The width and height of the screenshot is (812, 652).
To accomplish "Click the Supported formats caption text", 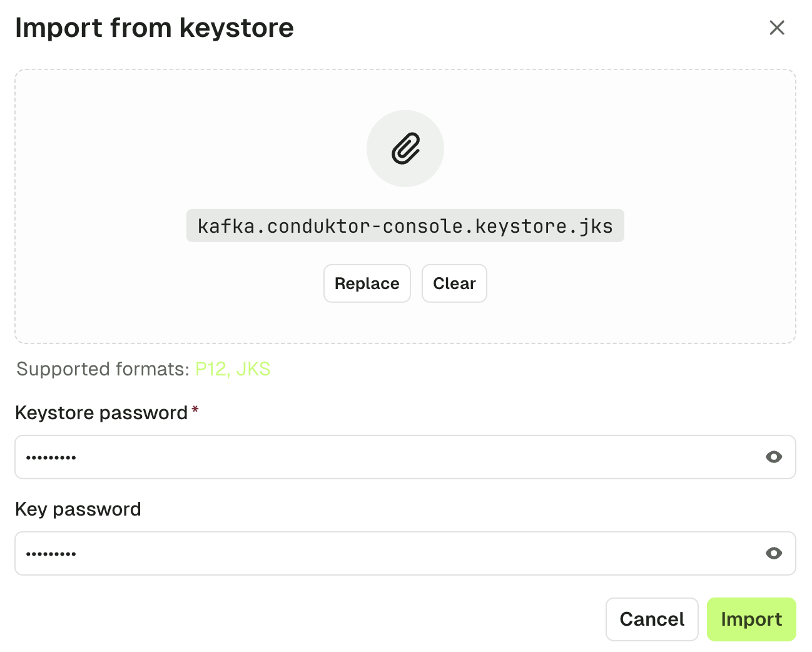I will 103,369.
